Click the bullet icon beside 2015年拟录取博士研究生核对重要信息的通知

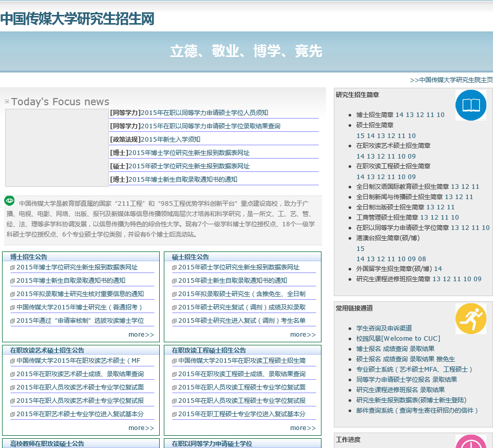tap(12, 295)
